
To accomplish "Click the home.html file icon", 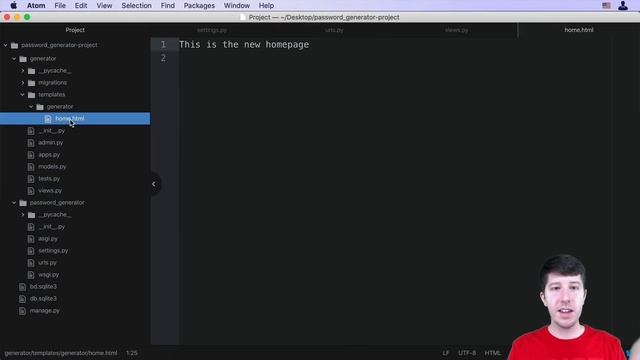I will click(x=48, y=119).
